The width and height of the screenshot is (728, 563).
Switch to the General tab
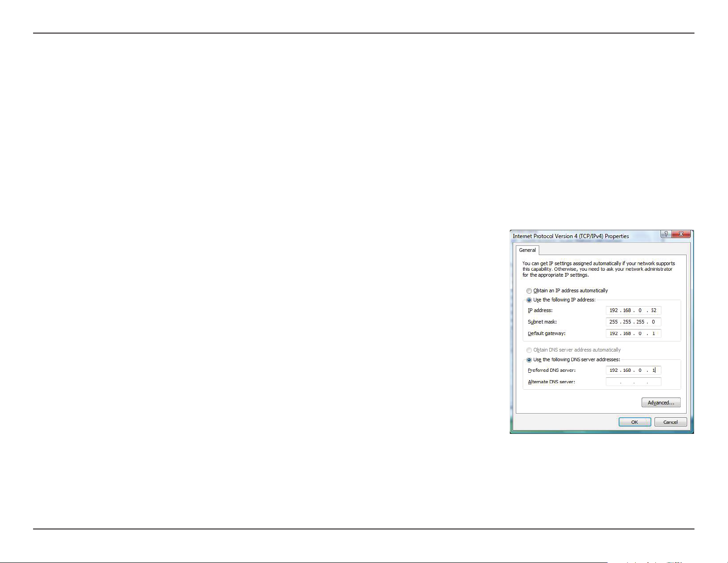527,250
